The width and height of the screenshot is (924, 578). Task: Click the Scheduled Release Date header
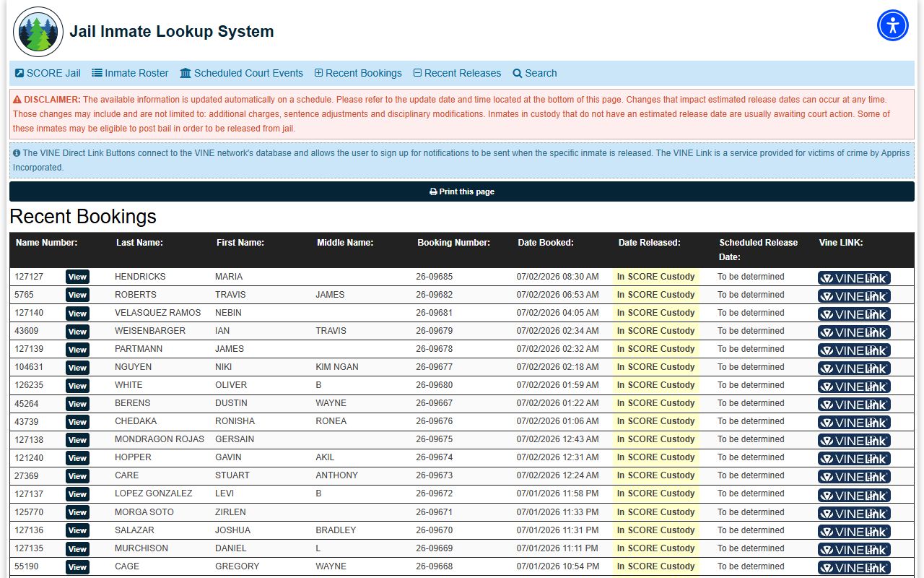click(758, 250)
